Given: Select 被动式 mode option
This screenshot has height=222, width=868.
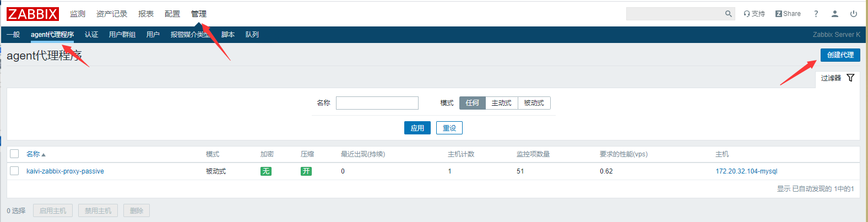Looking at the screenshot, I should [534, 103].
